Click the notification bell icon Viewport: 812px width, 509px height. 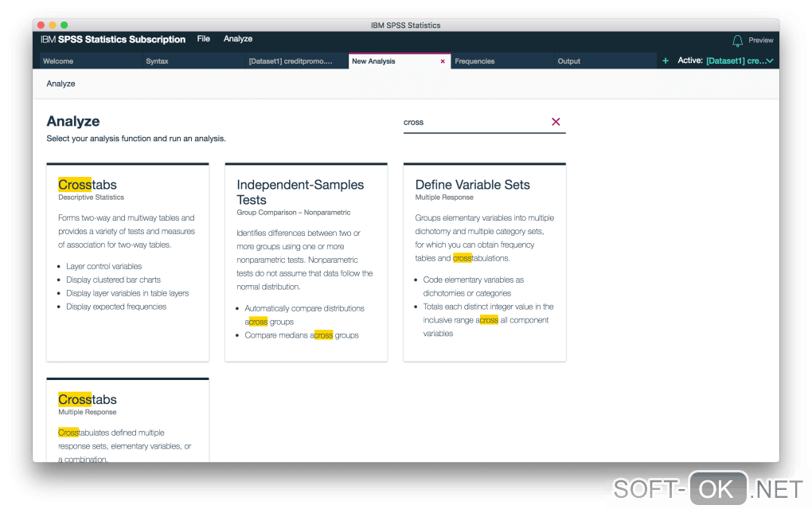tap(737, 40)
